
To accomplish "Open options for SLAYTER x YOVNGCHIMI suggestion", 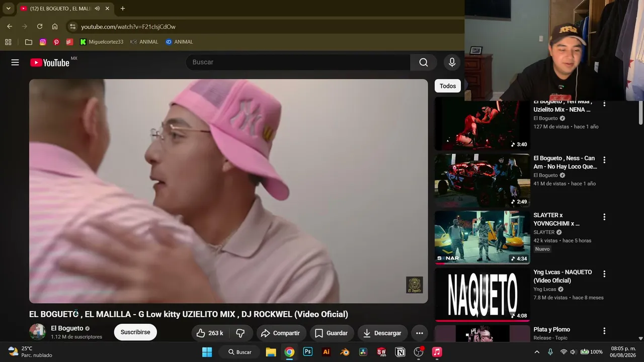I will tap(604, 217).
